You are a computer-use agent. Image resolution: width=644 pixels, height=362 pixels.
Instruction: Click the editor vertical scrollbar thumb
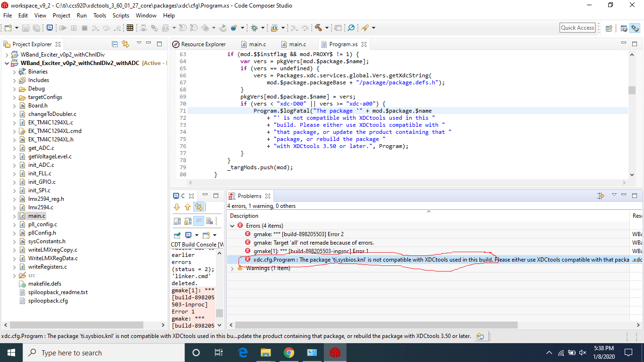tap(632, 90)
